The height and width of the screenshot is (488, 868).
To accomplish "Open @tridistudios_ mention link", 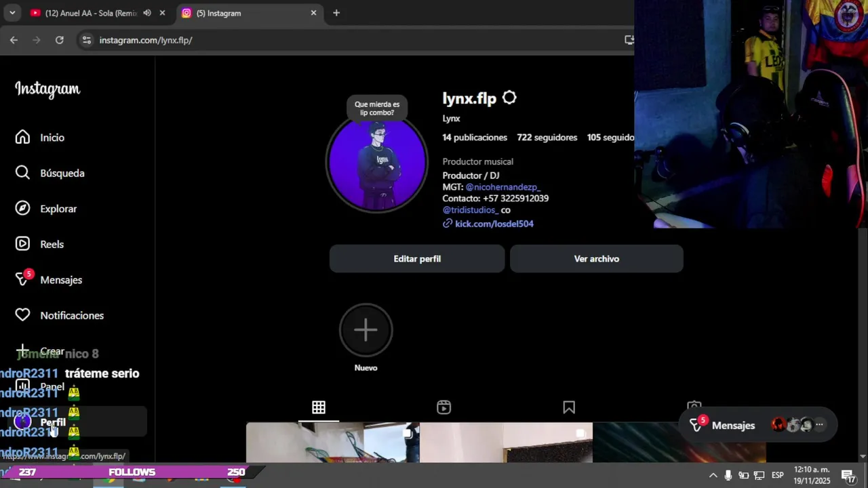I will coord(470,210).
